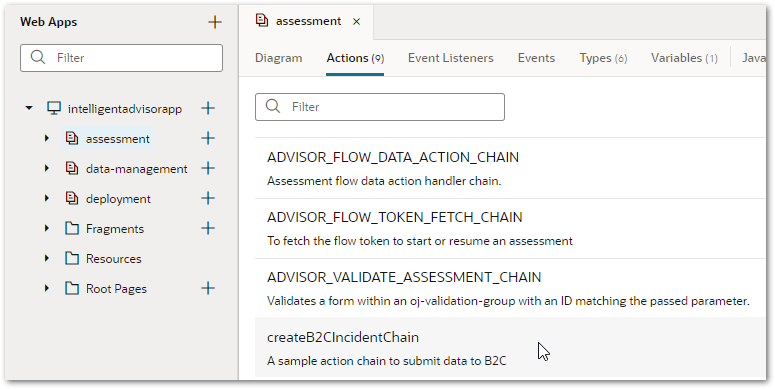
Task: Expand the Resources folder
Action: [x=47, y=259]
